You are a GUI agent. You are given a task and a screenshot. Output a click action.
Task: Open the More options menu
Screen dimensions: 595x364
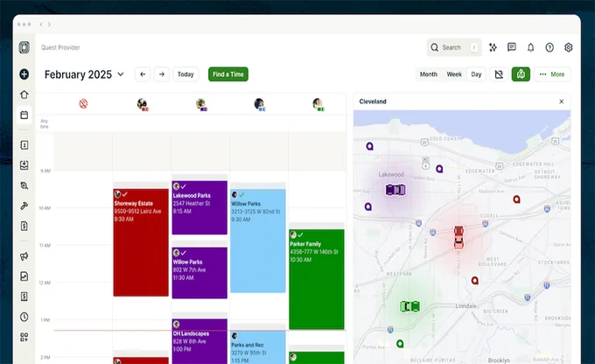[552, 74]
